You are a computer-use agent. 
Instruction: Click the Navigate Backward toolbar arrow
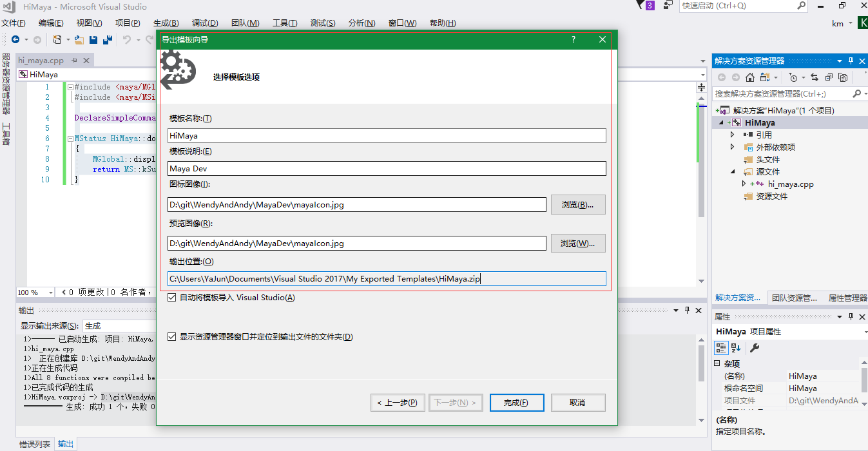15,40
